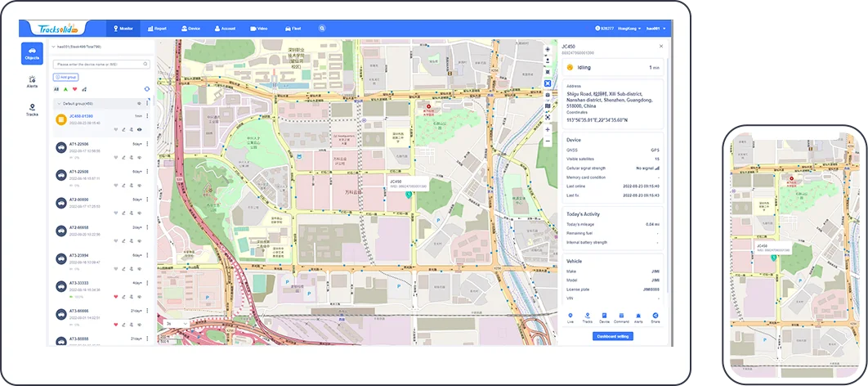Open the Report tab
This screenshot has height=386, width=868.
157,29
